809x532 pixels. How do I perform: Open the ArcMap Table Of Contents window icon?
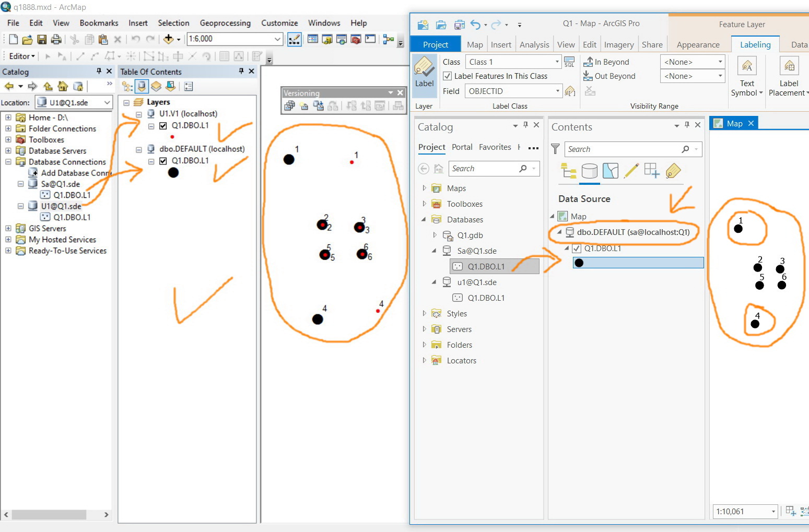point(313,39)
